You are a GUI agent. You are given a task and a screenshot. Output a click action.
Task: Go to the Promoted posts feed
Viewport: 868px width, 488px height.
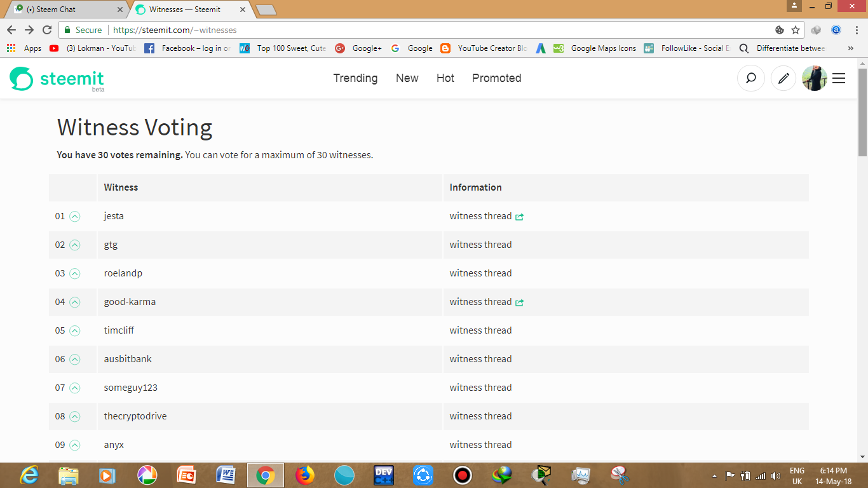point(496,78)
